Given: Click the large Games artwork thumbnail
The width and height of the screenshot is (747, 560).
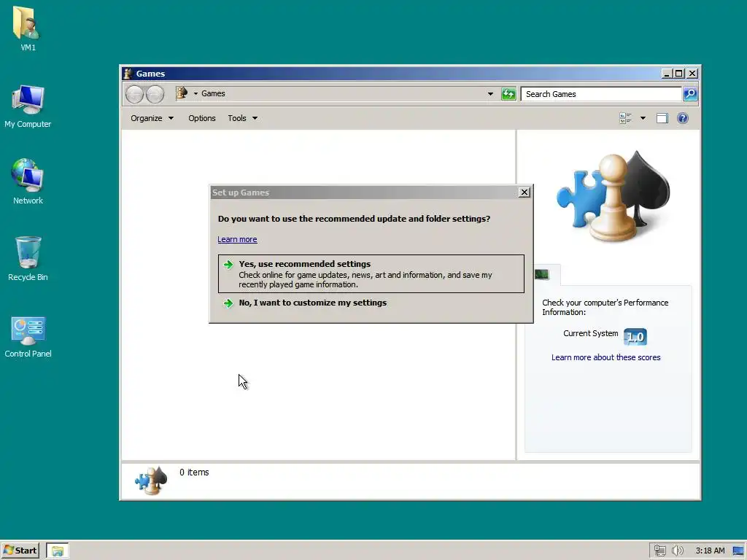Looking at the screenshot, I should tap(613, 196).
